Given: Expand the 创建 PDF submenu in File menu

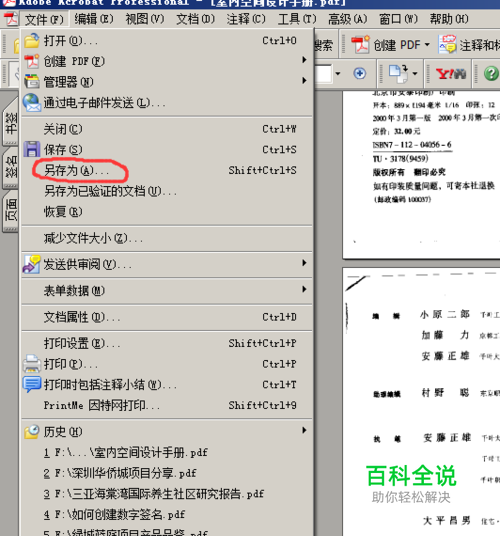Looking at the screenshot, I should click(167, 61).
